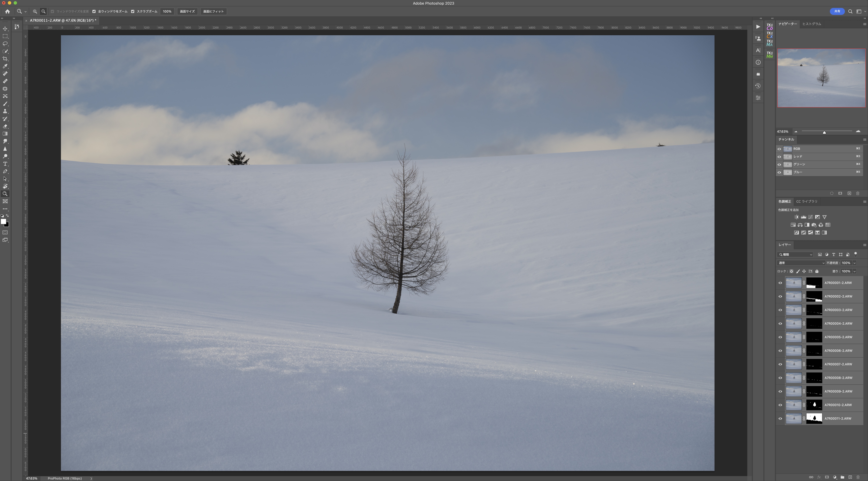
Task: Hide the A7R00001-2.ARW layer
Action: 780,283
